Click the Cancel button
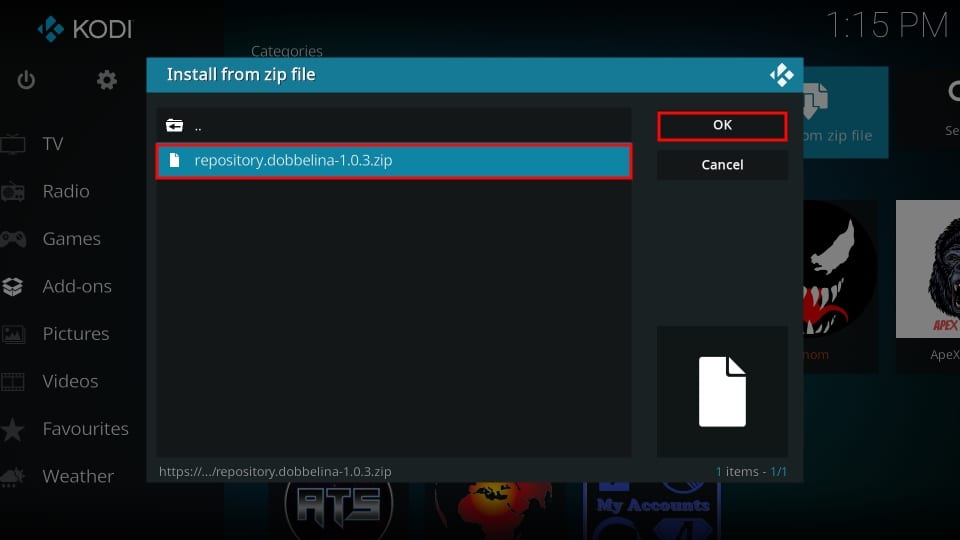 tap(722, 165)
